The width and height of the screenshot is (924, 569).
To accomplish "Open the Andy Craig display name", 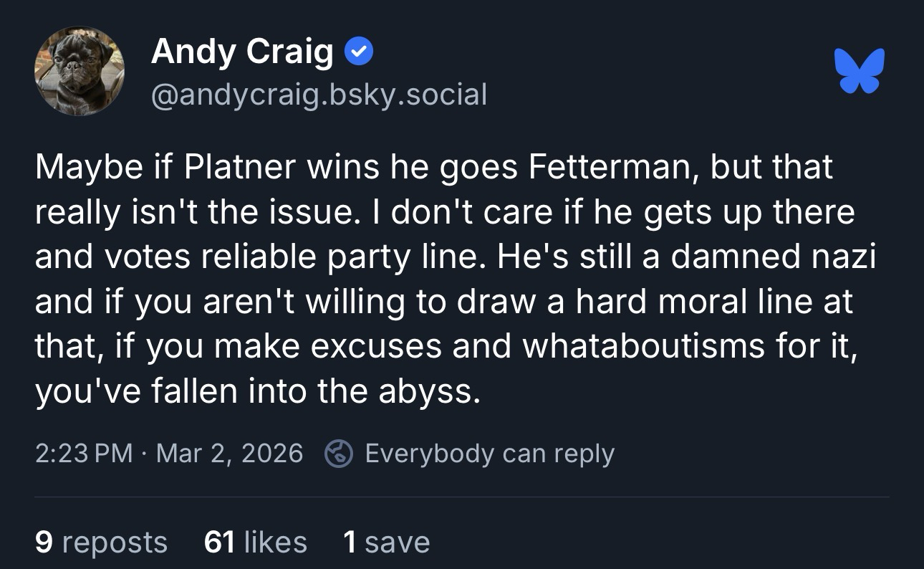I will click(x=242, y=52).
